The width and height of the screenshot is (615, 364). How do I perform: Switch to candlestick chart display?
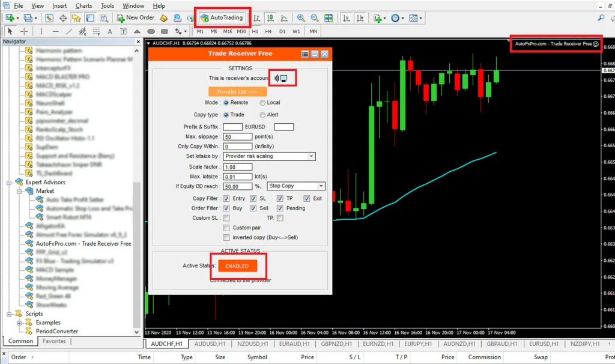click(270, 18)
